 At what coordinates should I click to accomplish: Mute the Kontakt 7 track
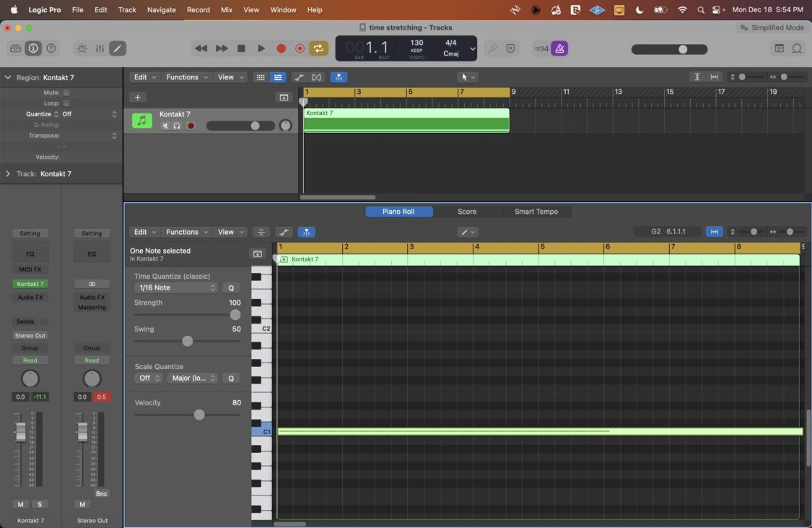(x=165, y=125)
